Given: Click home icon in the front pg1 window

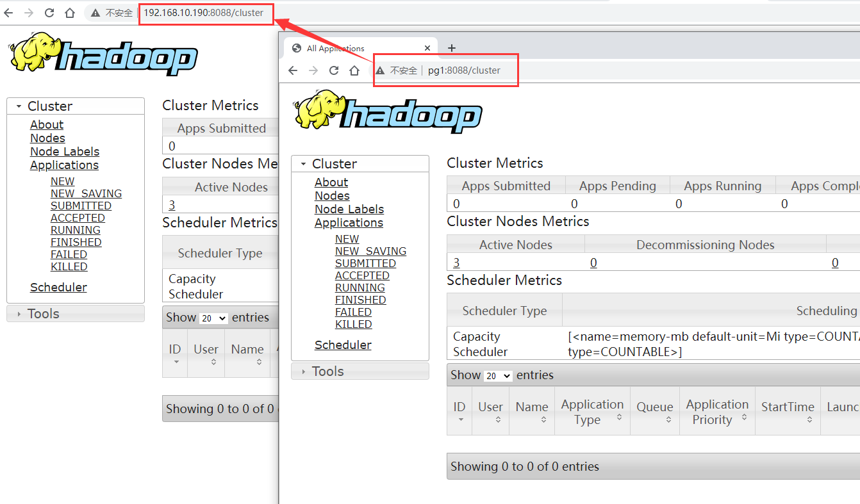Looking at the screenshot, I should point(354,70).
